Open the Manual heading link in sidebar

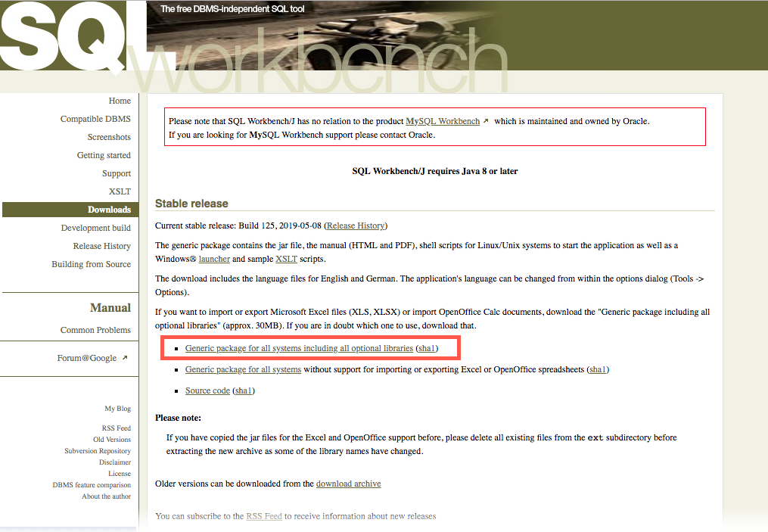[x=110, y=308]
